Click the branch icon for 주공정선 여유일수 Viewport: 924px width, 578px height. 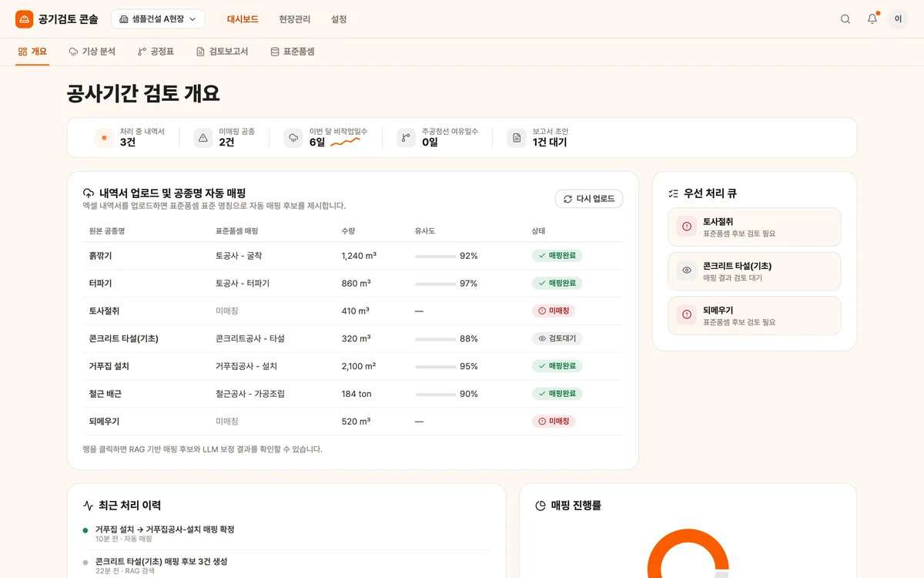pos(406,138)
